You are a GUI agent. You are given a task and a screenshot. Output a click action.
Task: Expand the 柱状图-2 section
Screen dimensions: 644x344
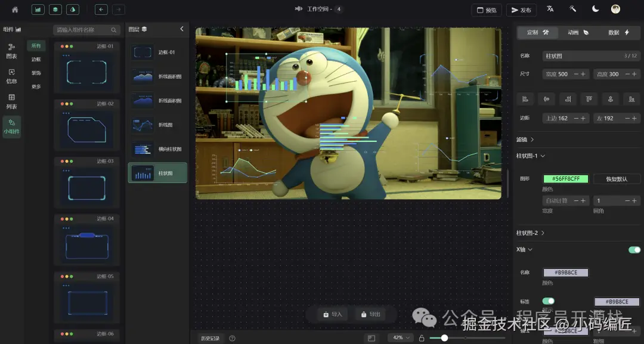[x=530, y=233]
